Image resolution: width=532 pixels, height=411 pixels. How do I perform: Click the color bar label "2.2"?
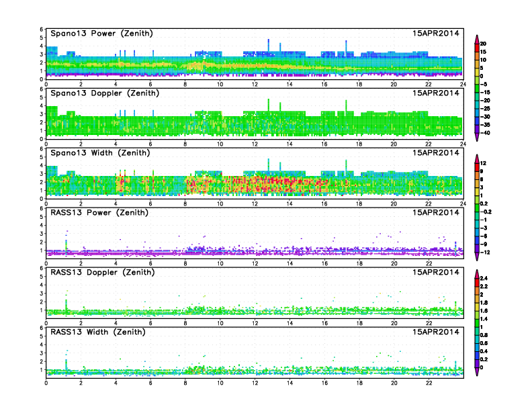(484, 287)
